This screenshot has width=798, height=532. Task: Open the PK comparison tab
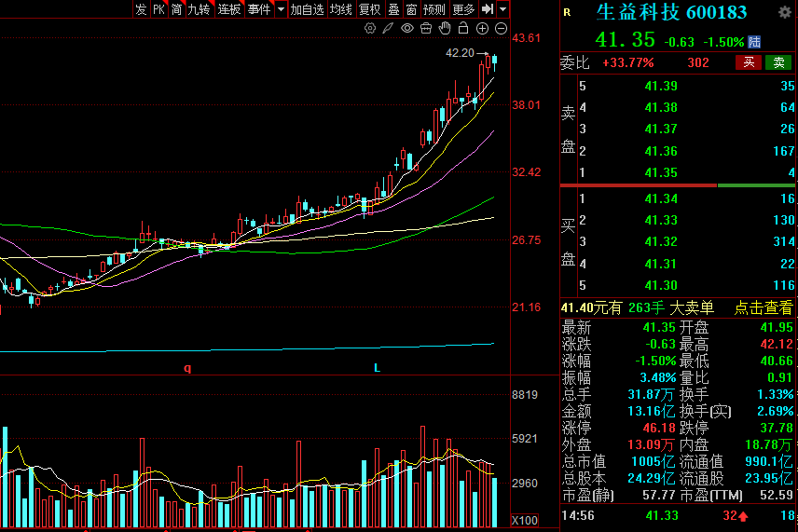(x=158, y=9)
